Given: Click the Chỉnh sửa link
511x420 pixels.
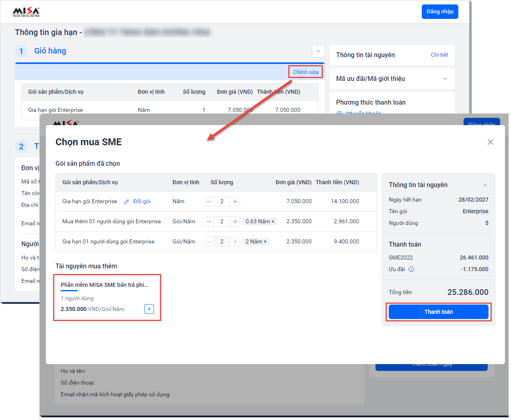Looking at the screenshot, I should [x=306, y=72].
